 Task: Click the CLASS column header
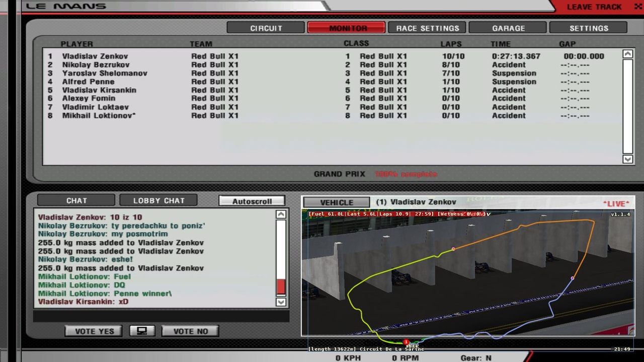pos(356,43)
